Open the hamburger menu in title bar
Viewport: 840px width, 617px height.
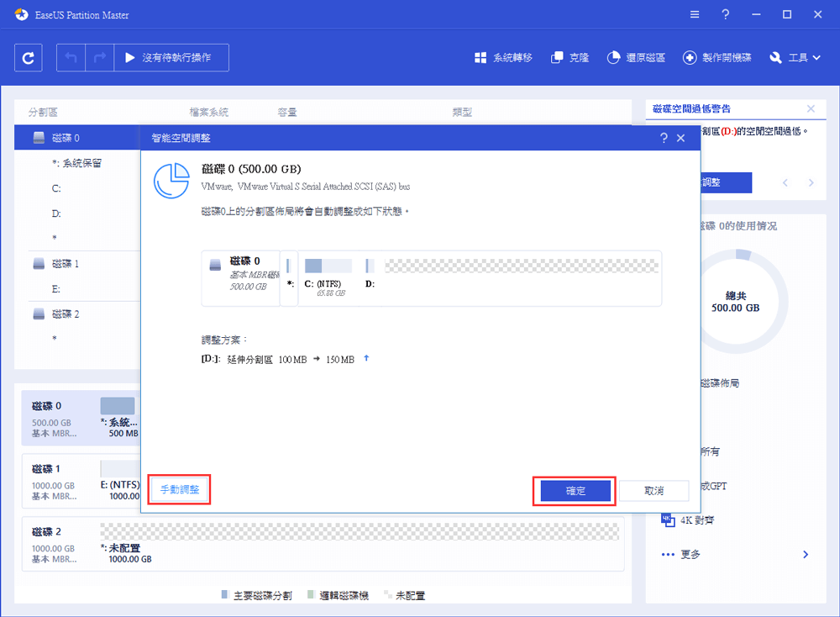pos(695,14)
